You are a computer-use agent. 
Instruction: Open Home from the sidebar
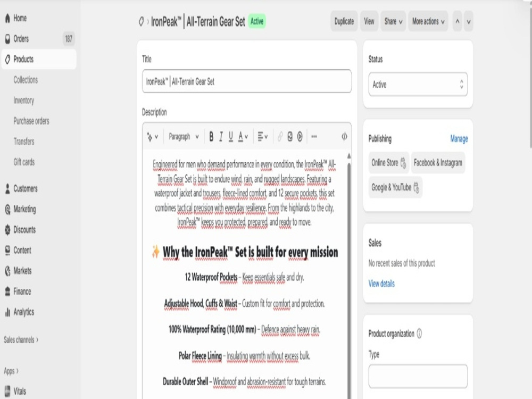(20, 18)
